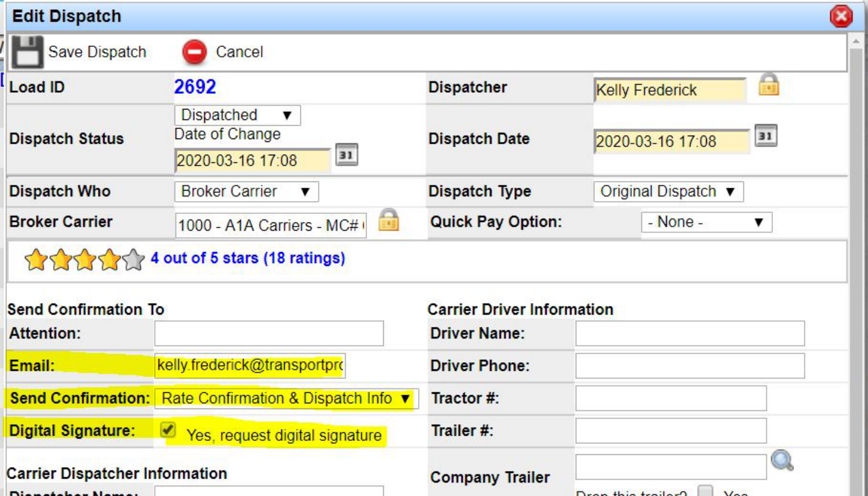The image size is (868, 496).
Task: Click the Save Dispatch label
Action: click(x=97, y=52)
